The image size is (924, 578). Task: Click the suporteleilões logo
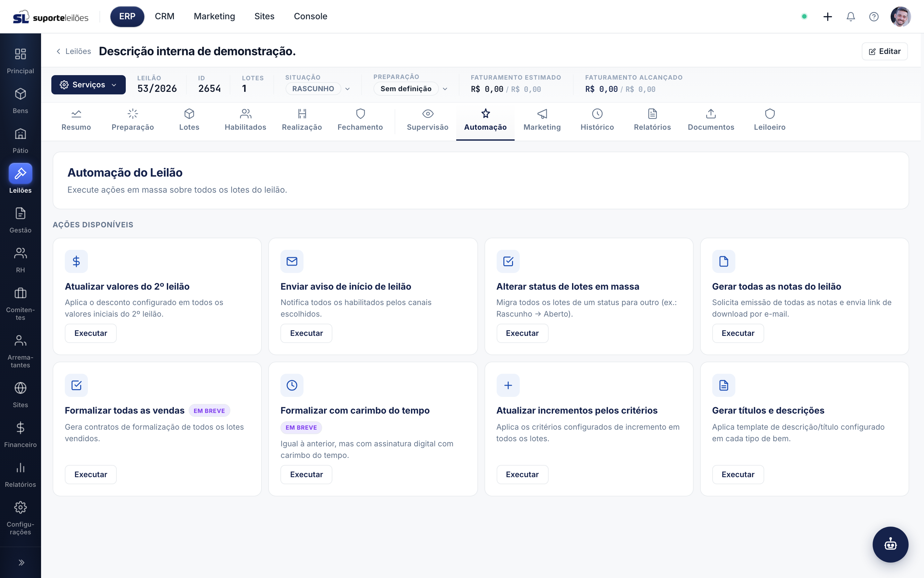(51, 17)
